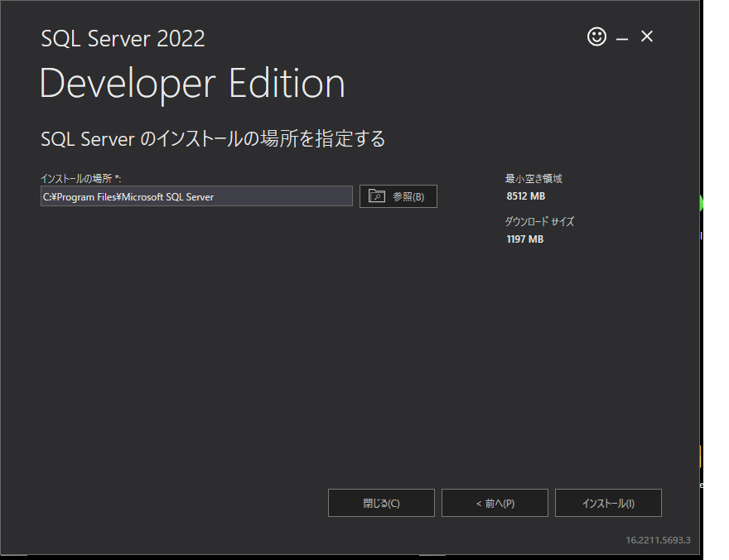Click the SQL Server 2022 title
729x560 pixels.
pos(123,38)
